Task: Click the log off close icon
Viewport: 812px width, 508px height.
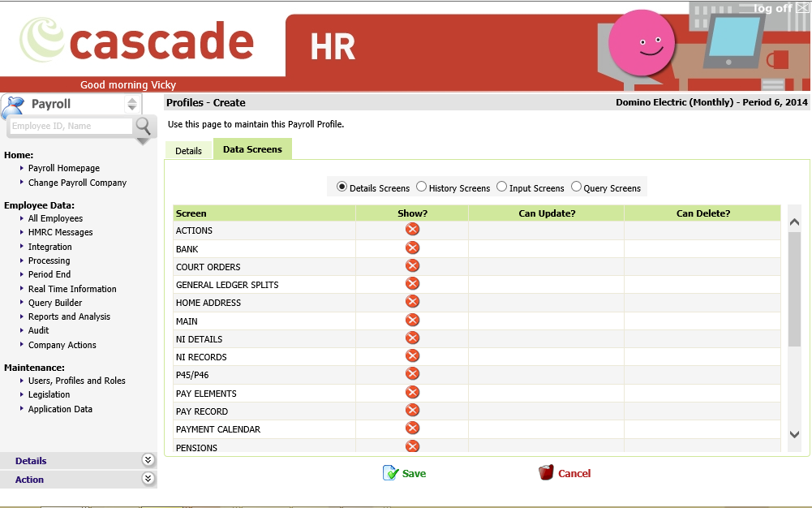Action: (x=802, y=8)
